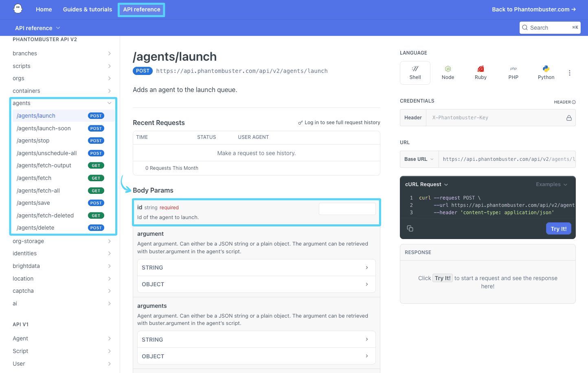Viewport: 588px width, 373px height.
Task: Expand STRING option under arguments
Action: click(257, 340)
